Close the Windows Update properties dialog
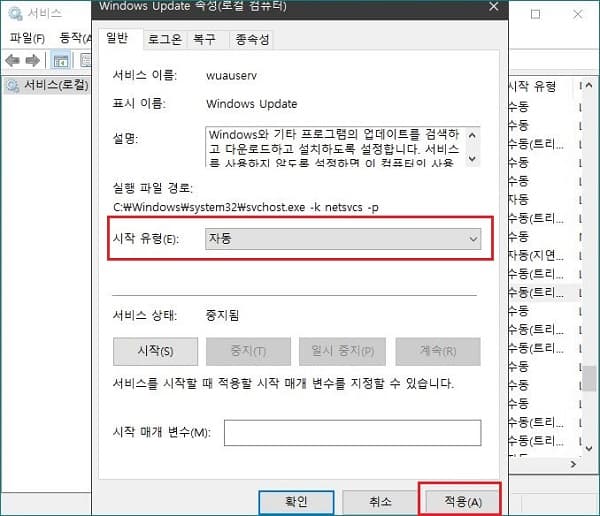This screenshot has height=516, width=600. coord(494,6)
